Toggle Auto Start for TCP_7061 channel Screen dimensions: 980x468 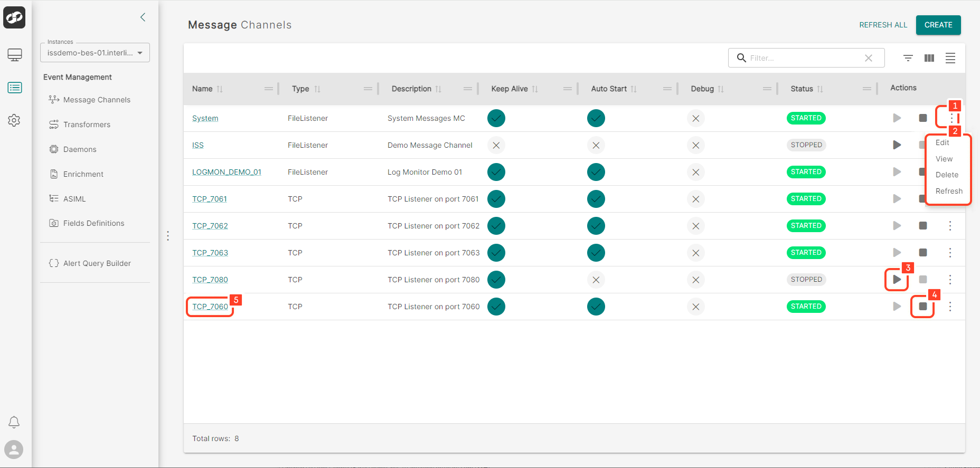click(596, 199)
